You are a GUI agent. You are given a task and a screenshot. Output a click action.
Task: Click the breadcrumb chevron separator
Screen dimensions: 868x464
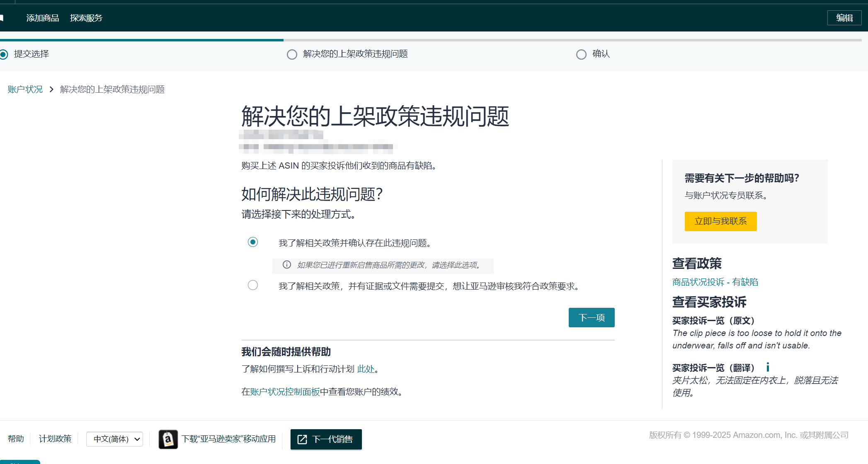(x=51, y=89)
